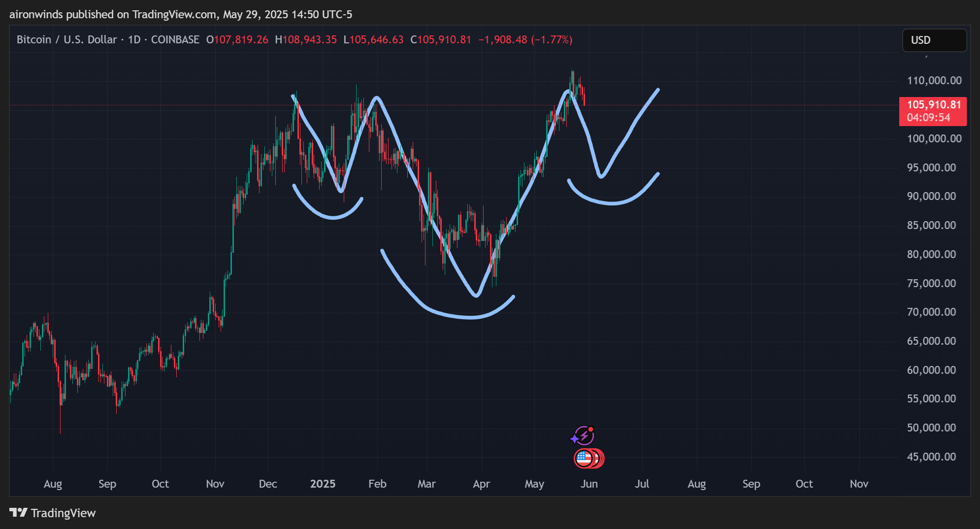Click the 100,000.00 price axis label
This screenshot has width=980, height=529.
934,138
